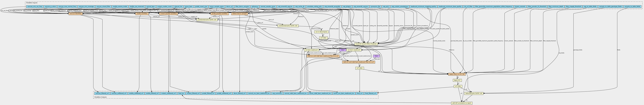The width and height of the screenshot is (644, 105).
Task: Select the cle_vcf_filter input
Action: click(468, 7)
